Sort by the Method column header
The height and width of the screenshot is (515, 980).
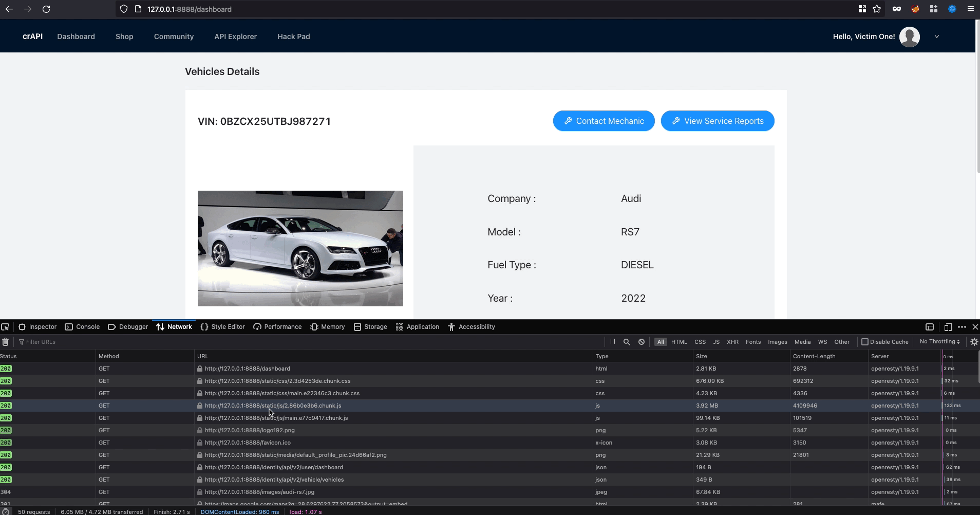(145, 356)
